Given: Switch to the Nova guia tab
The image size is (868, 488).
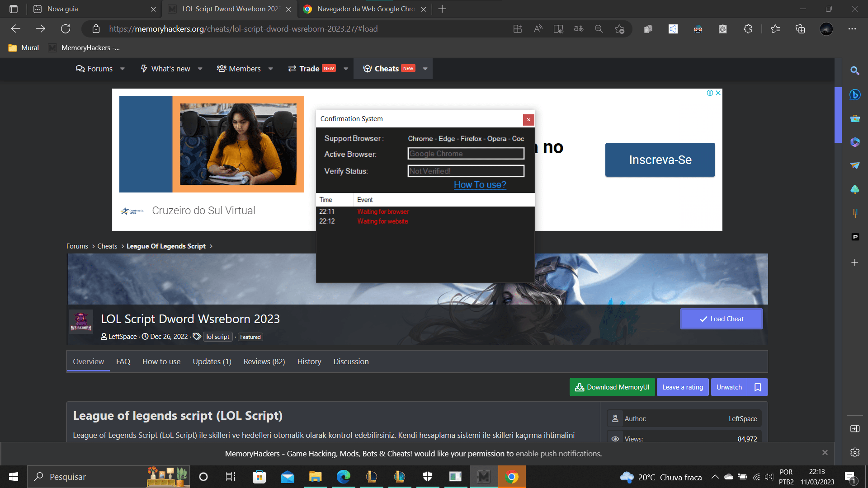Looking at the screenshot, I should pyautogui.click(x=95, y=9).
